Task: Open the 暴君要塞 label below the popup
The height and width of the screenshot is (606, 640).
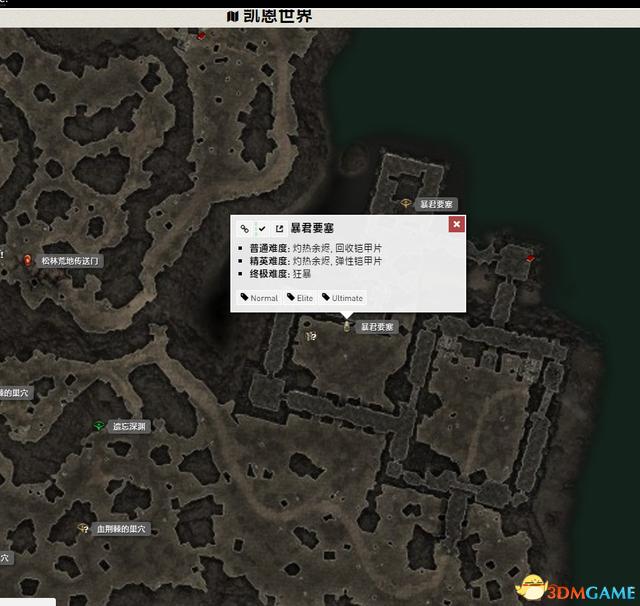Action: click(377, 327)
